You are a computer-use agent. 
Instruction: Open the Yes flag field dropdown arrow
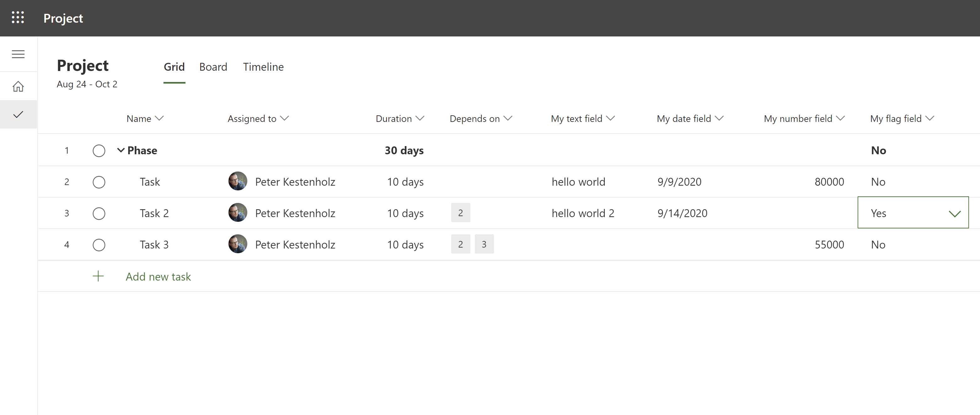[x=955, y=213]
